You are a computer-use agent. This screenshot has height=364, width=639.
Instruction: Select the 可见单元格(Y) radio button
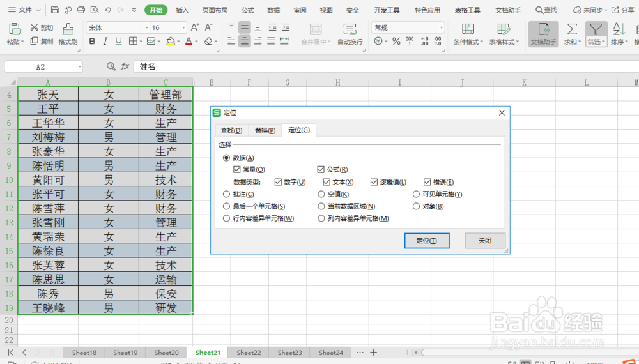416,194
